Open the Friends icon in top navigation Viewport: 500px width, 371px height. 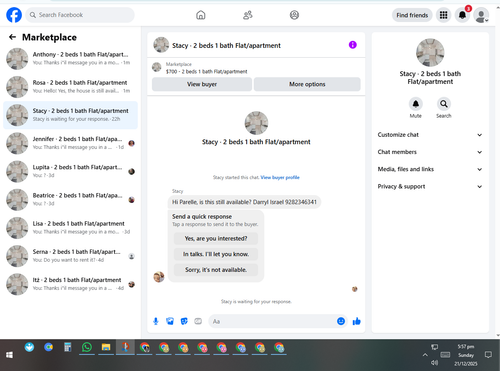pyautogui.click(x=247, y=15)
